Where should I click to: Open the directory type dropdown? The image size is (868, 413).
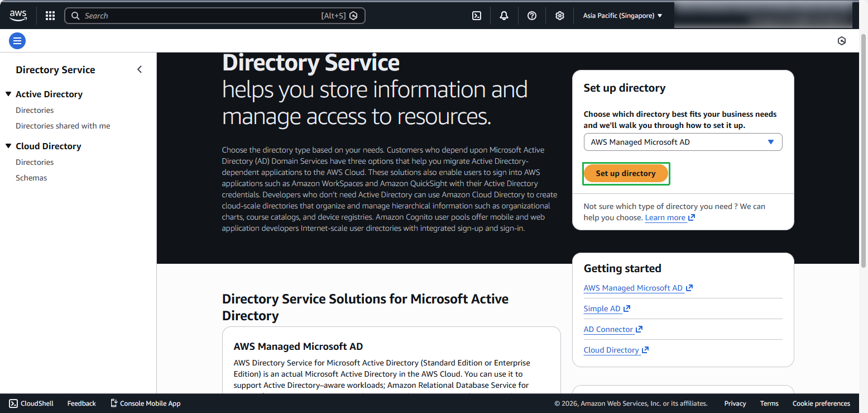683,142
